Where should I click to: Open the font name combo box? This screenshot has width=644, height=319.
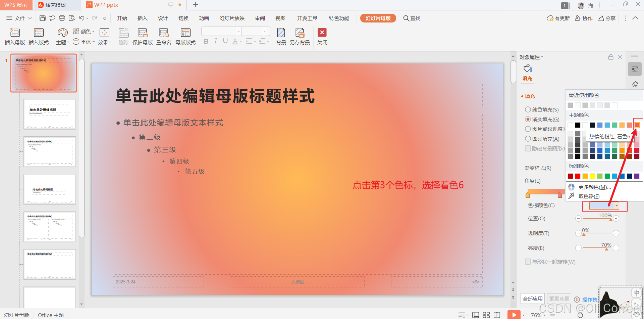(x=221, y=31)
